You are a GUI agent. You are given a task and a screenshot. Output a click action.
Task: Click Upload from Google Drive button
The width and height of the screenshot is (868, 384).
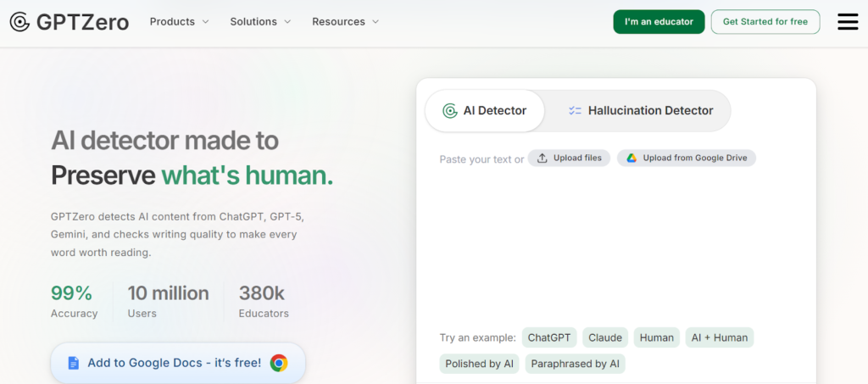pyautogui.click(x=687, y=159)
